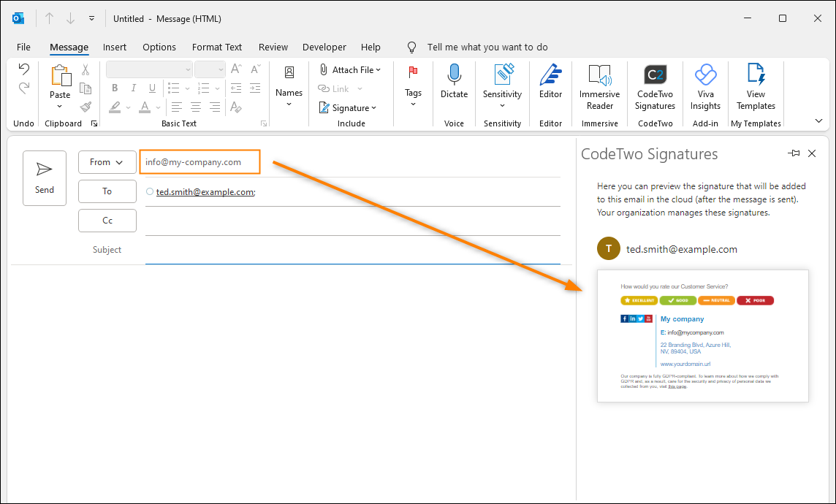Click View Templates button
Screen dimensions: 836x504
pos(756,86)
